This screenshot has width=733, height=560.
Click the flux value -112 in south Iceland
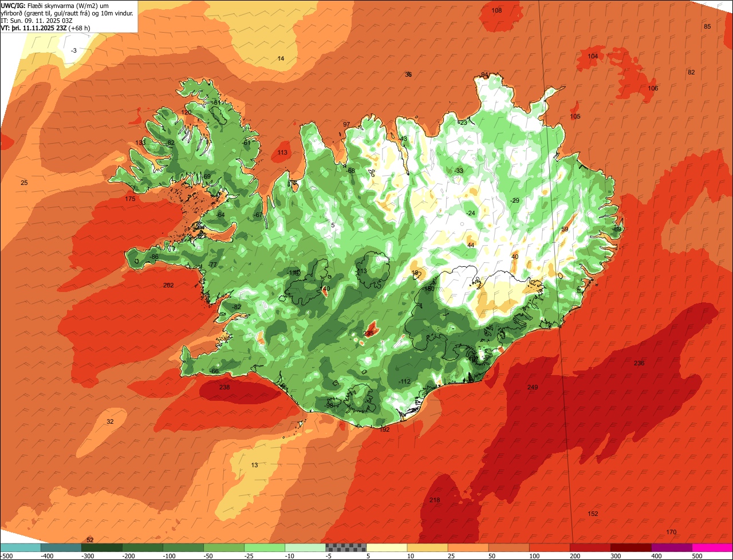coord(405,382)
